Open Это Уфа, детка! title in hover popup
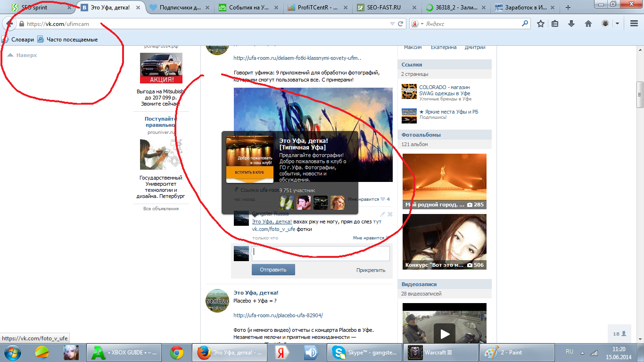644x362 pixels. (304, 144)
